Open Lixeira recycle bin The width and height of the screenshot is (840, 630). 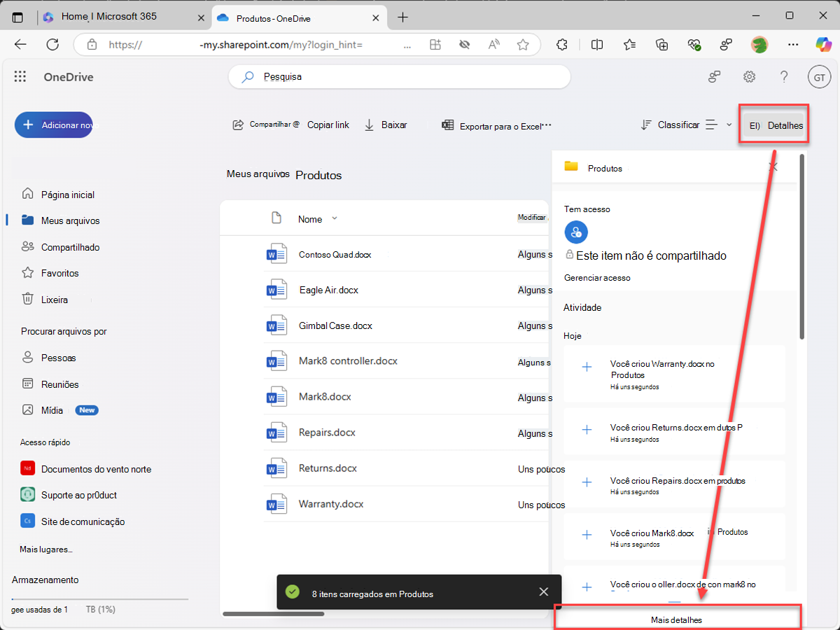tap(45, 300)
